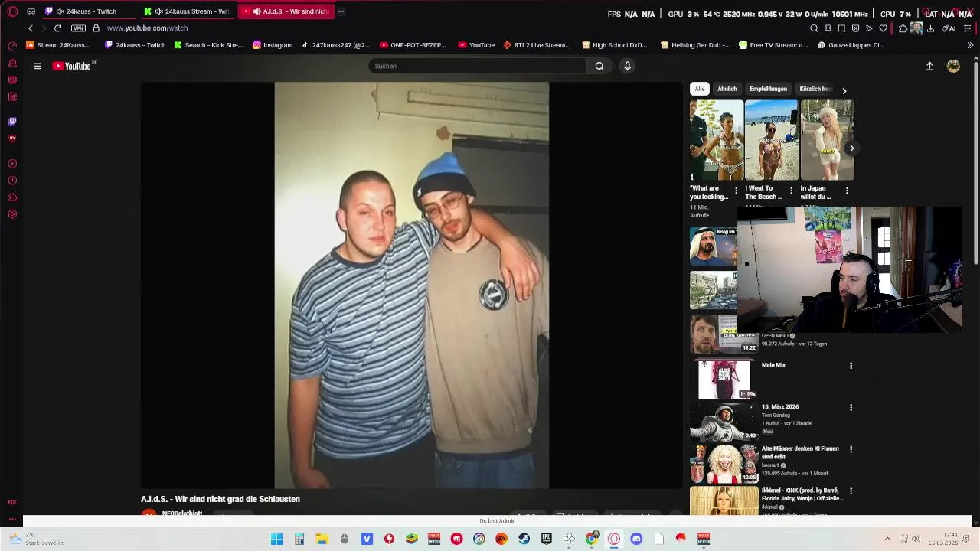This screenshot has width=980, height=551.
Task: Open Opera menu logo at top-left
Action: click(12, 11)
